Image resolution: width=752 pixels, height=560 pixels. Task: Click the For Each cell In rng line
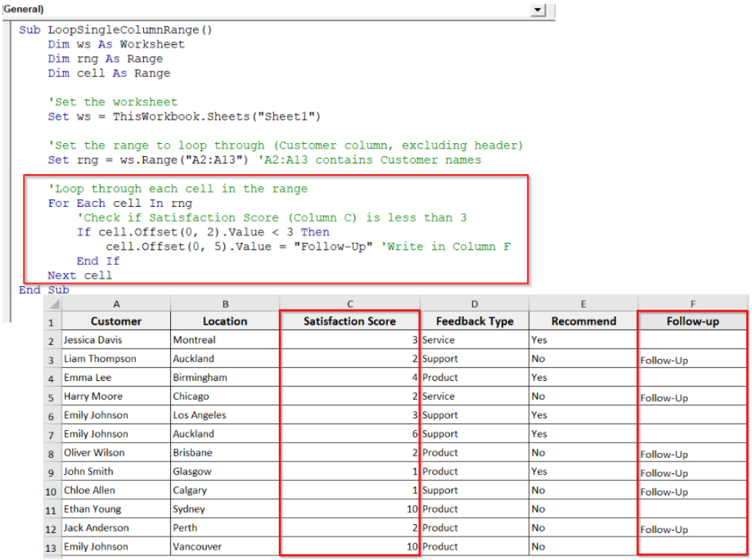point(120,203)
